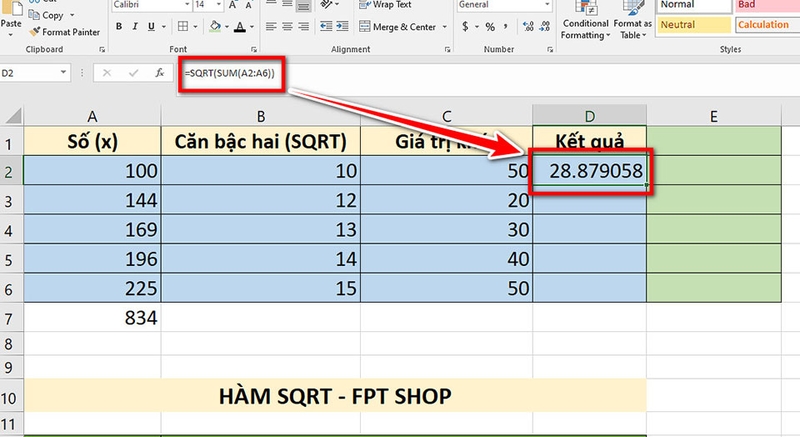Open the Font settings dialog launcher

(x=254, y=49)
